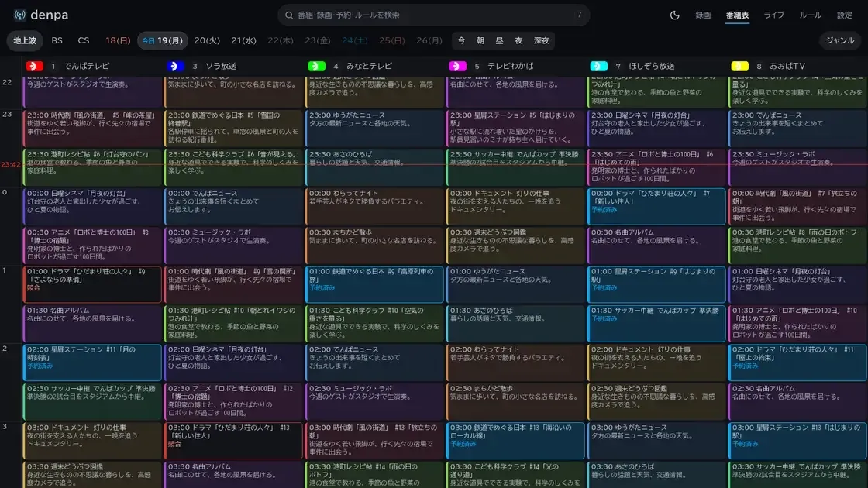Click the red でんぱテレビ channel logo
This screenshot has width=868, height=488.
pyautogui.click(x=34, y=66)
